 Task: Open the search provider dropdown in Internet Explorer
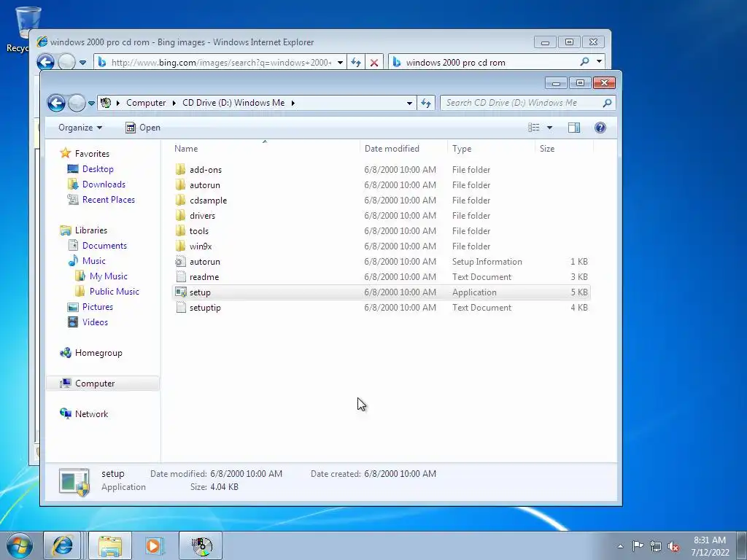pyautogui.click(x=599, y=62)
